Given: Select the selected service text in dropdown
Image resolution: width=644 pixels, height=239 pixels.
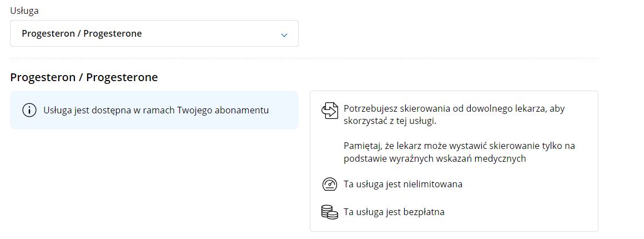Looking at the screenshot, I should pyautogui.click(x=82, y=33).
